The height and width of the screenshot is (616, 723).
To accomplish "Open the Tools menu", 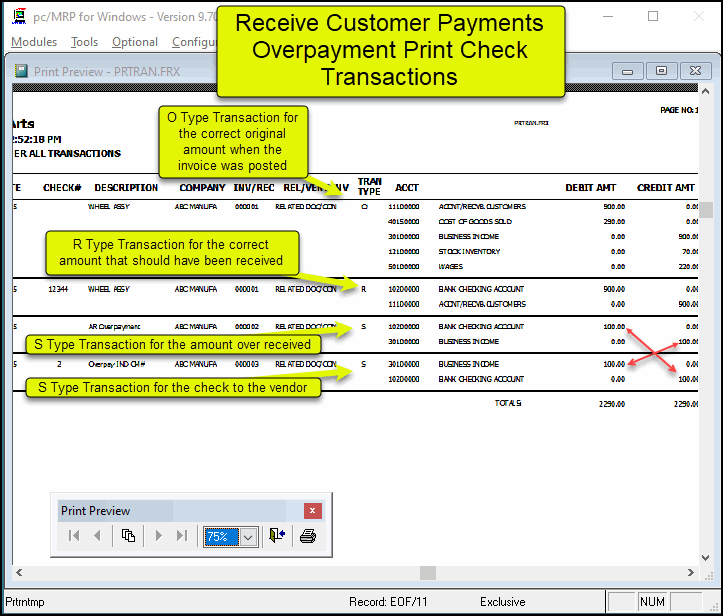I will pyautogui.click(x=85, y=42).
